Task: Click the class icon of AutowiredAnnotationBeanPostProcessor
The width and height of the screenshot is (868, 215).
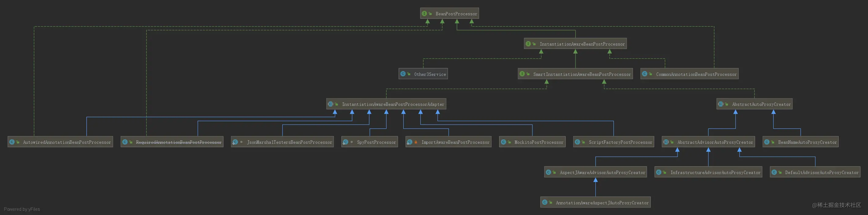Action: pyautogui.click(x=12, y=142)
